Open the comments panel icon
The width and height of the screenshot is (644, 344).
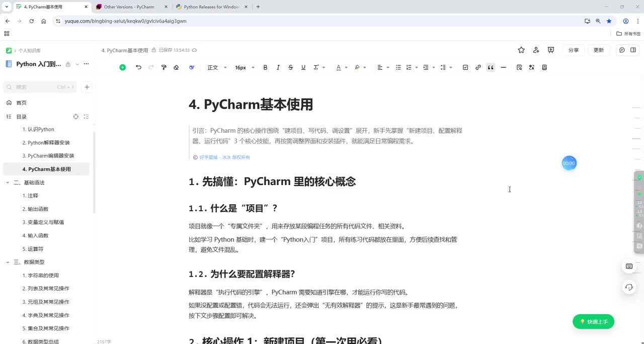[622, 50]
